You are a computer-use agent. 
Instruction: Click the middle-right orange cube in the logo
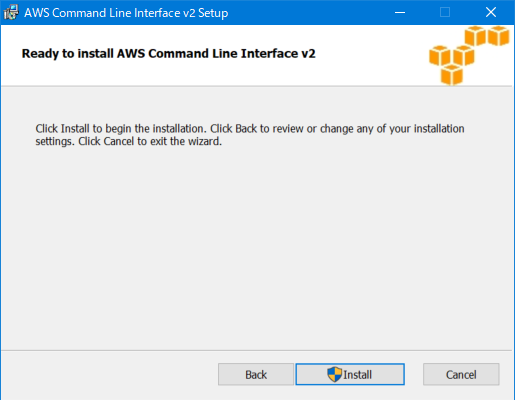464,55
